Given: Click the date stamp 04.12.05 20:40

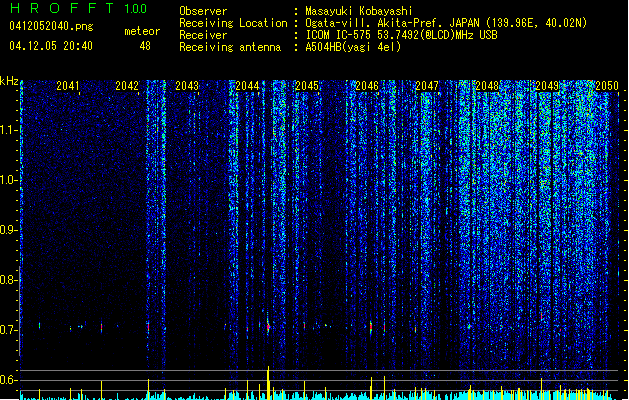Looking at the screenshot, I should coord(51,46).
